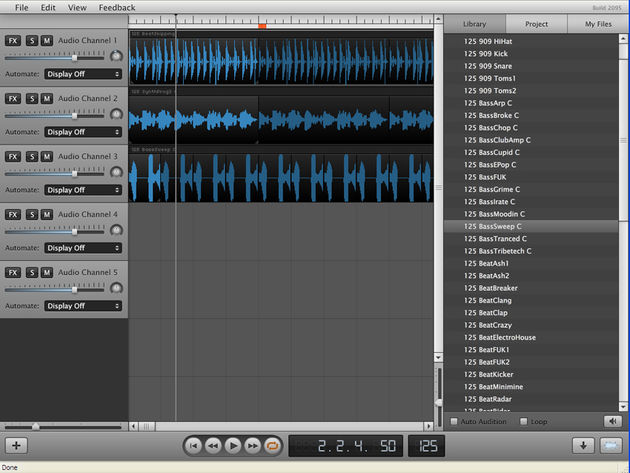
Task: Click the fast-forward transport button
Action: click(x=252, y=446)
